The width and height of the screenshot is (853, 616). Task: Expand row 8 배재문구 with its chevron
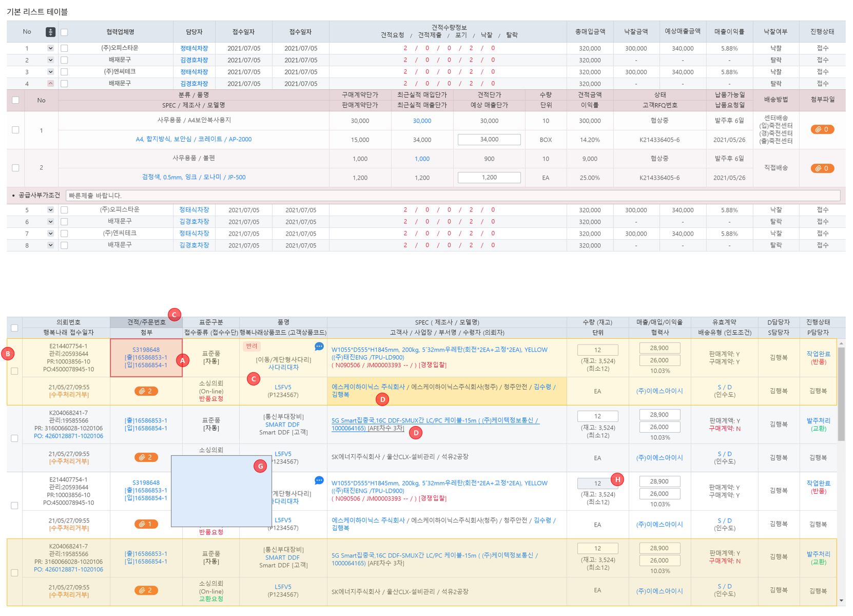[50, 245]
